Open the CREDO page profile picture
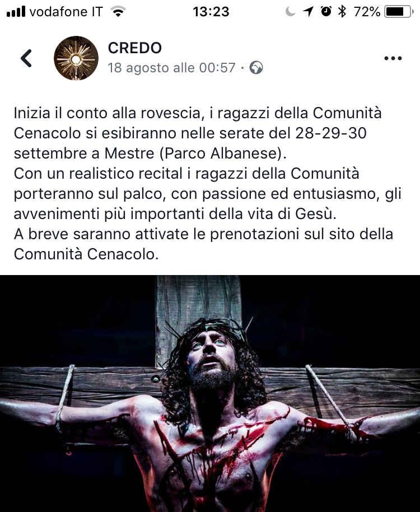Viewport: 420px width, 512px height. (76, 58)
